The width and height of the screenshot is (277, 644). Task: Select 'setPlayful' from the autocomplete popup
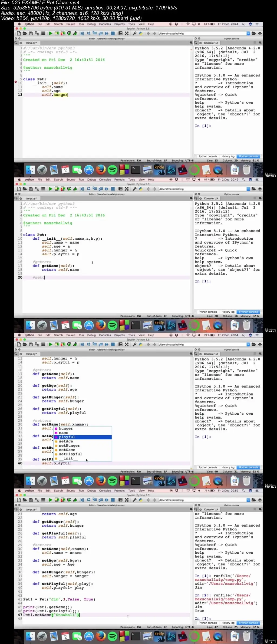click(83, 454)
